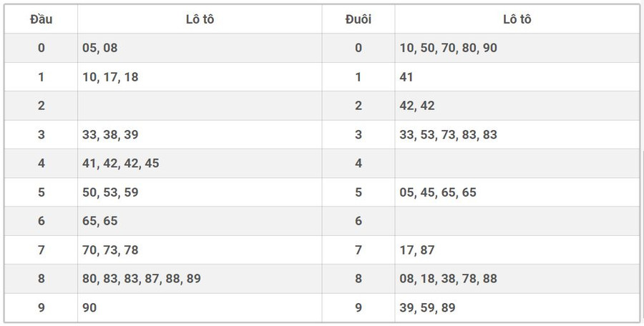Click the '65, 65' cell in Đầu 6 row
This screenshot has height=326, width=644.
100,221
